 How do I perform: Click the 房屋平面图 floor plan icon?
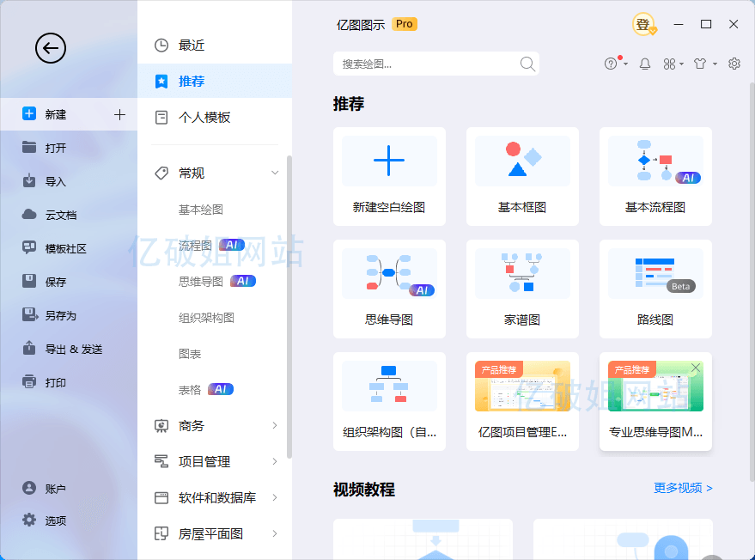[x=161, y=533]
